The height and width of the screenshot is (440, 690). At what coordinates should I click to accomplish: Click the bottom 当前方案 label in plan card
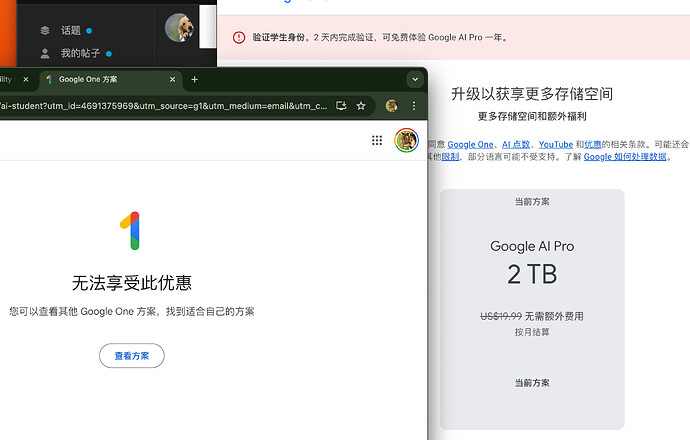tap(532, 383)
